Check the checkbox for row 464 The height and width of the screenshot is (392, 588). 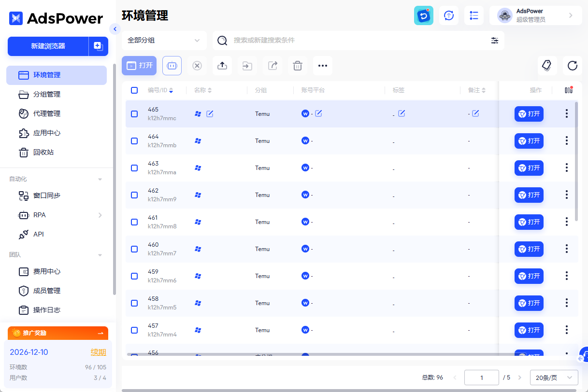click(x=134, y=141)
